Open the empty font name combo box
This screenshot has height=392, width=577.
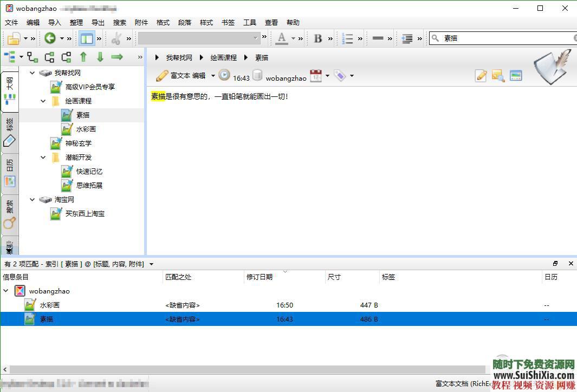coord(198,38)
